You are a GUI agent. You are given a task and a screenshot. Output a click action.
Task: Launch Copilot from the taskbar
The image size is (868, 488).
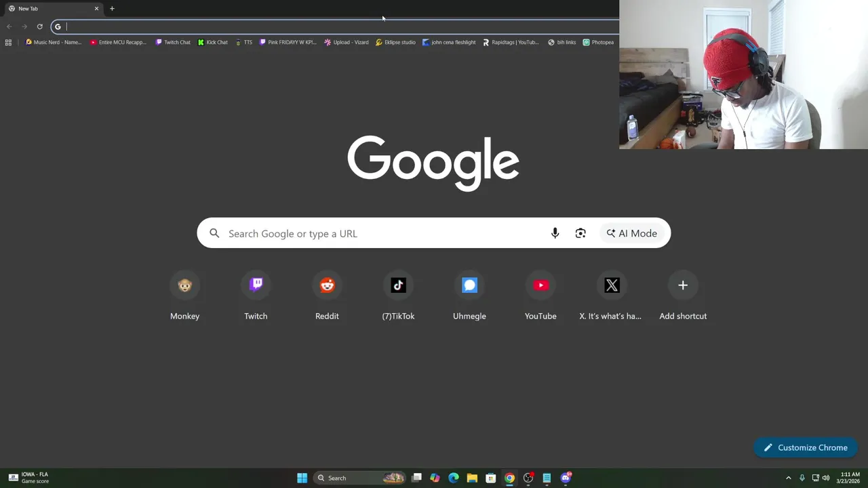[x=435, y=478]
